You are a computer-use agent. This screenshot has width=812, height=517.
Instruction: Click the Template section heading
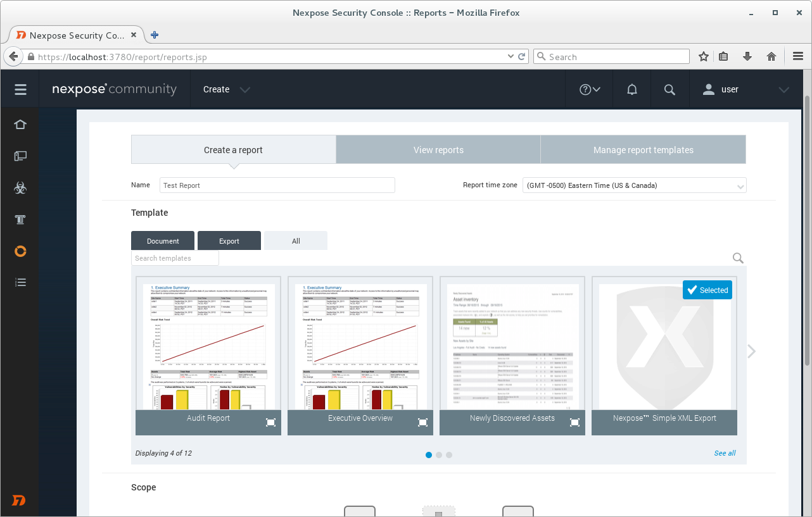[149, 213]
